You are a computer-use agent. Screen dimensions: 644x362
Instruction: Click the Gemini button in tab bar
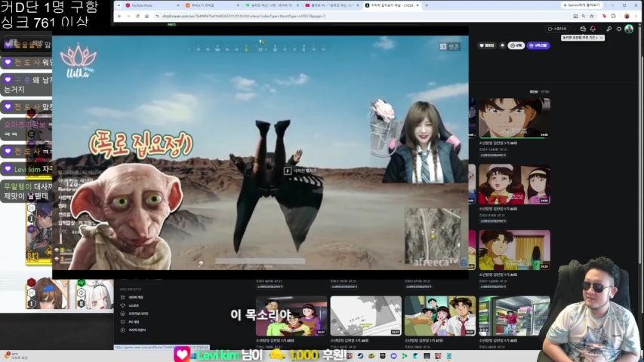581,5
